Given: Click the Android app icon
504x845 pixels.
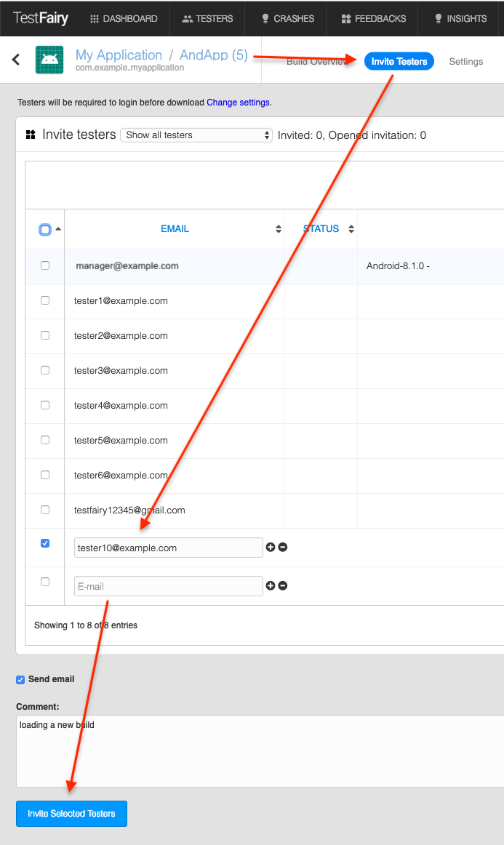Looking at the screenshot, I should click(49, 60).
